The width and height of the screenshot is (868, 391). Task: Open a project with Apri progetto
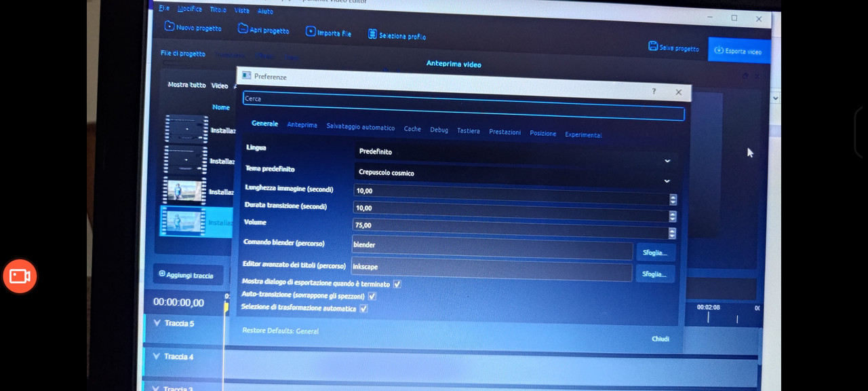point(264,29)
